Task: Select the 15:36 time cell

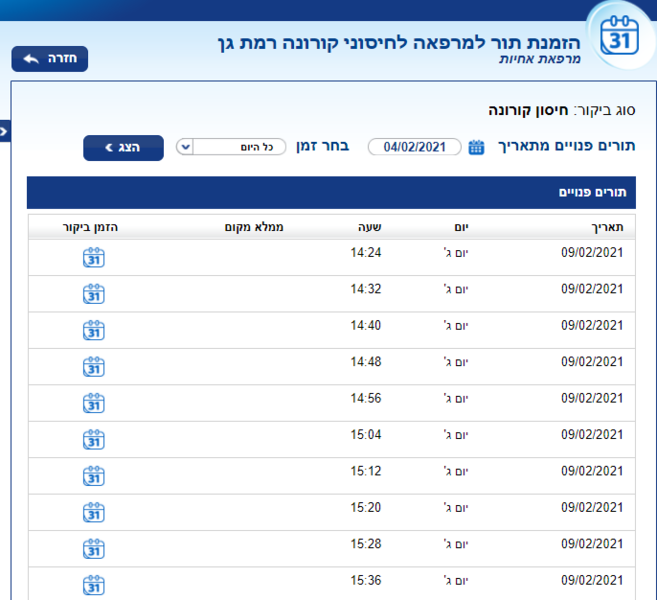Action: 366,580
